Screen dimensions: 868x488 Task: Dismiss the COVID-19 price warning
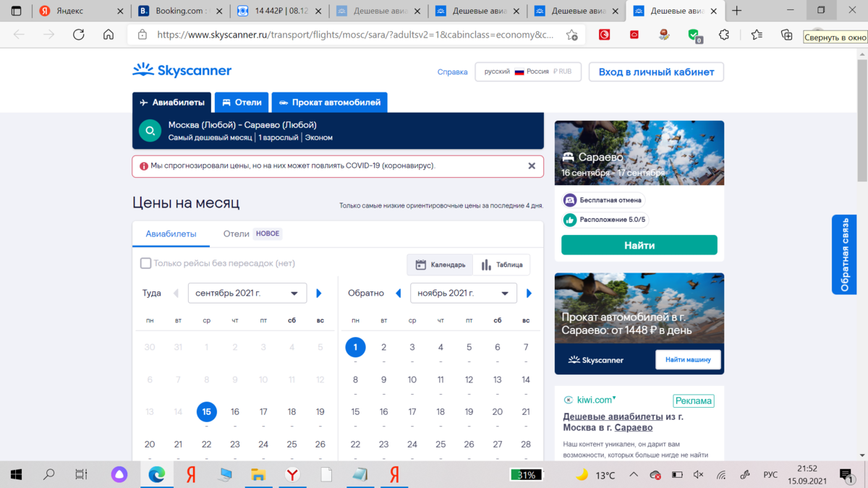(532, 166)
